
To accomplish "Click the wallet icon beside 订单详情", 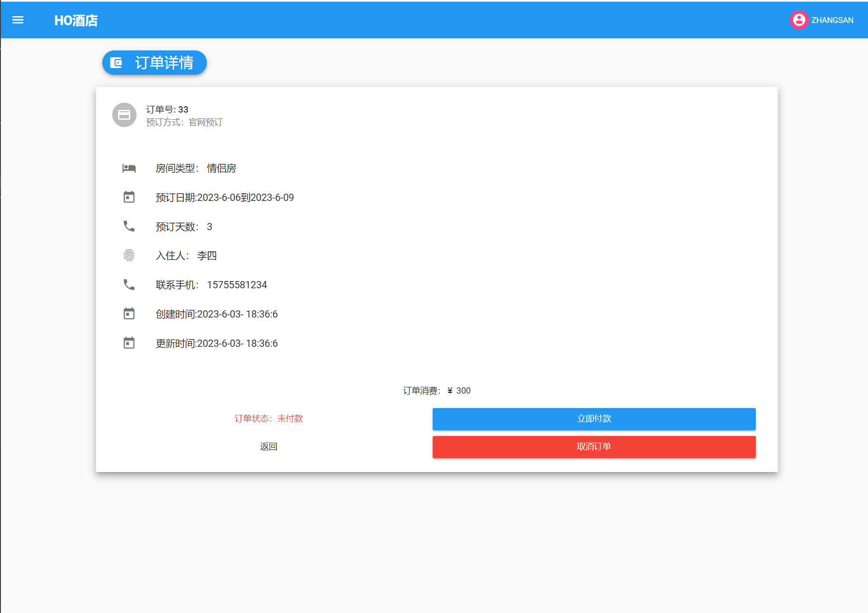I will click(116, 63).
